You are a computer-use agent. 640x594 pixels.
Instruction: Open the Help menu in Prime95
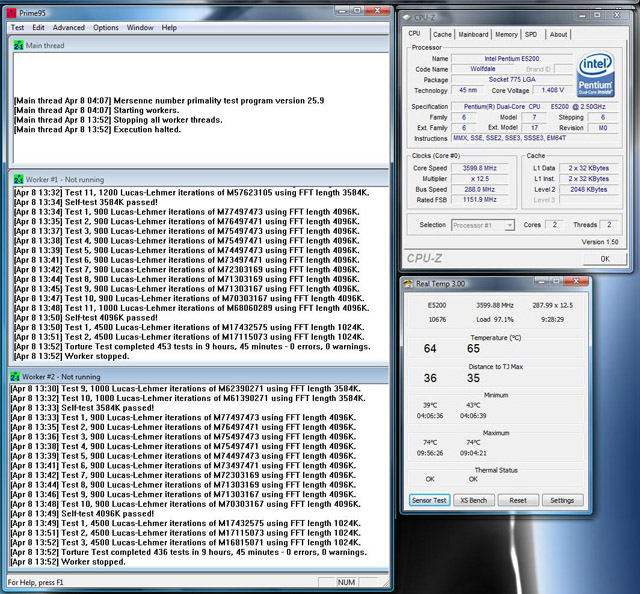pos(169,28)
